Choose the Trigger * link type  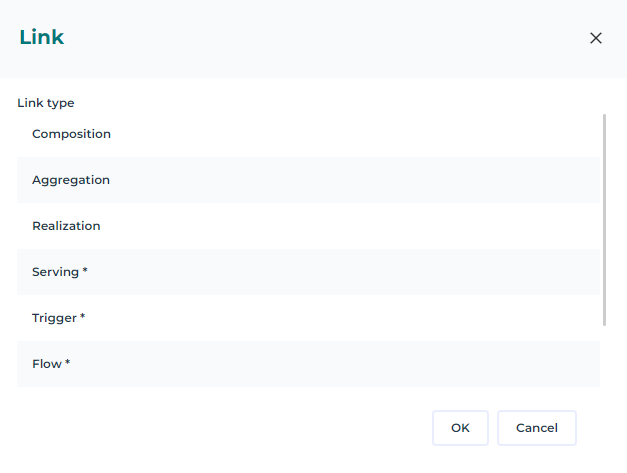tap(58, 318)
